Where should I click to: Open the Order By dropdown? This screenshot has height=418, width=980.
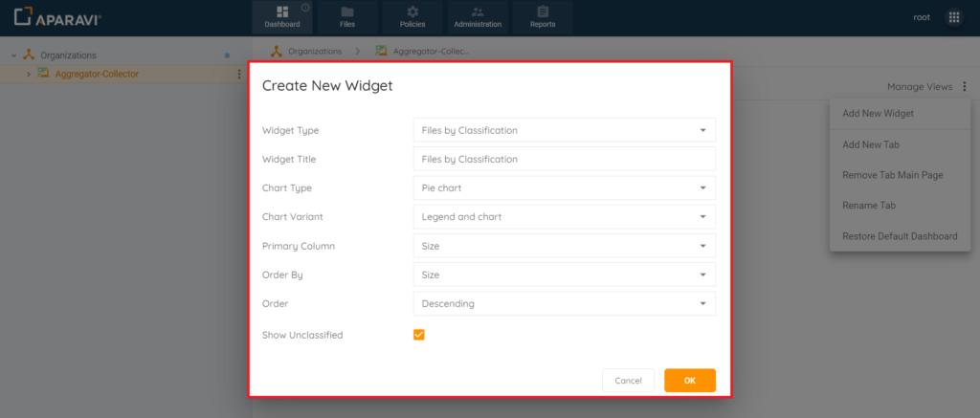click(564, 275)
